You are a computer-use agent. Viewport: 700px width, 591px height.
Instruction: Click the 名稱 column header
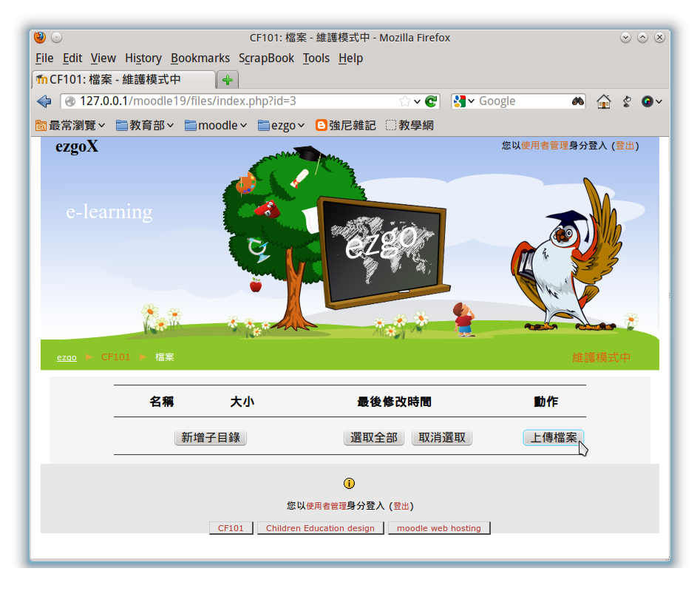tap(162, 402)
